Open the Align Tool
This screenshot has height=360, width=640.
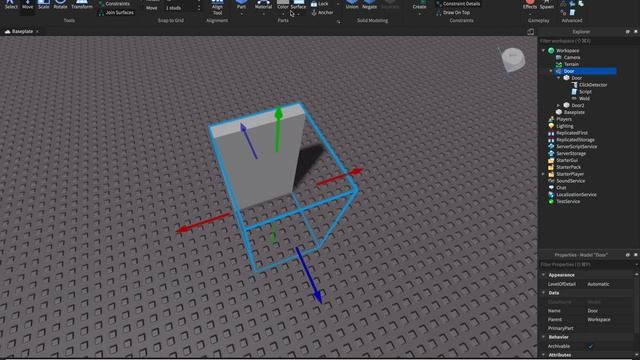coord(217,7)
